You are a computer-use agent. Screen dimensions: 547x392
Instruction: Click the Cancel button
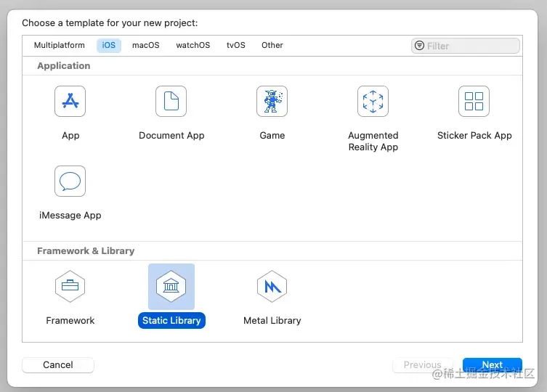pos(58,365)
